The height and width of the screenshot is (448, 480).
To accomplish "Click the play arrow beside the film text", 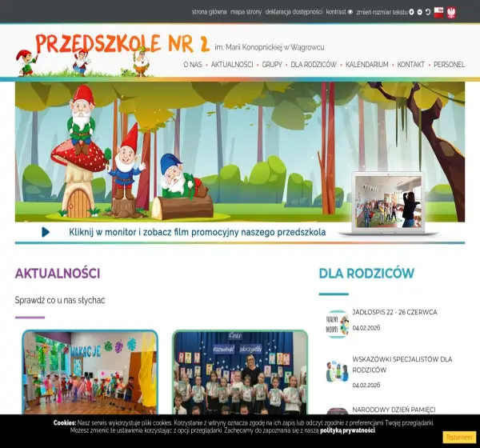I will coord(46,232).
